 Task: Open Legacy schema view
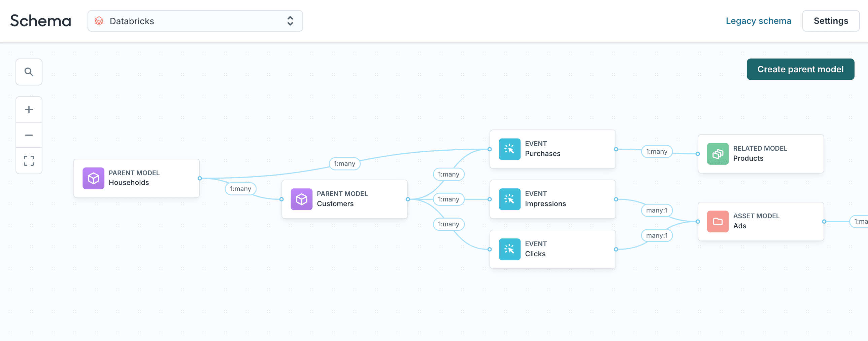(x=758, y=21)
